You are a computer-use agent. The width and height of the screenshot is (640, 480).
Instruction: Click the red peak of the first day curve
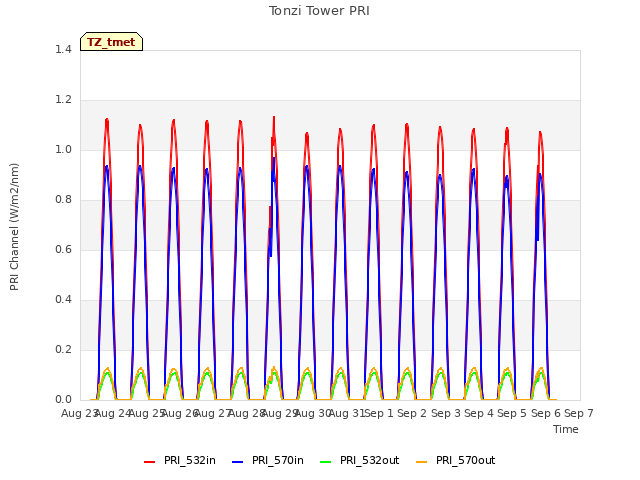click(107, 120)
